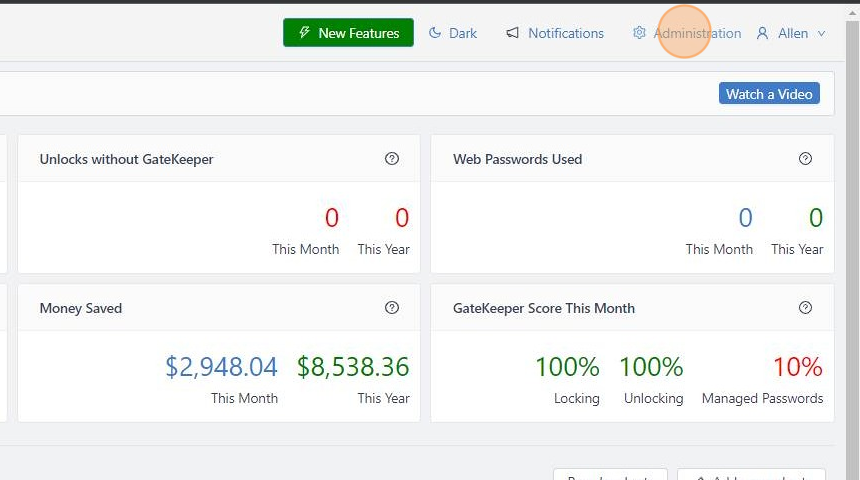Open help for Unlocks without GateKeeper
This screenshot has height=480, width=860.
392,159
